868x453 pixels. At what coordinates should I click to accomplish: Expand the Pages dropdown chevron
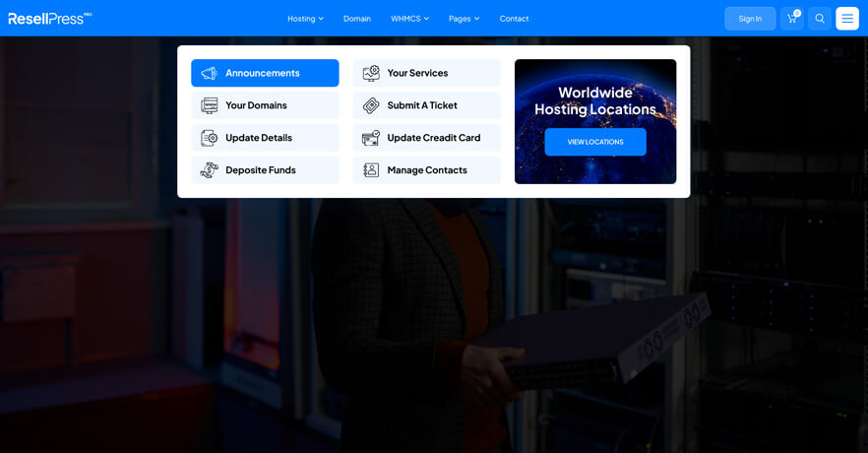pyautogui.click(x=476, y=19)
